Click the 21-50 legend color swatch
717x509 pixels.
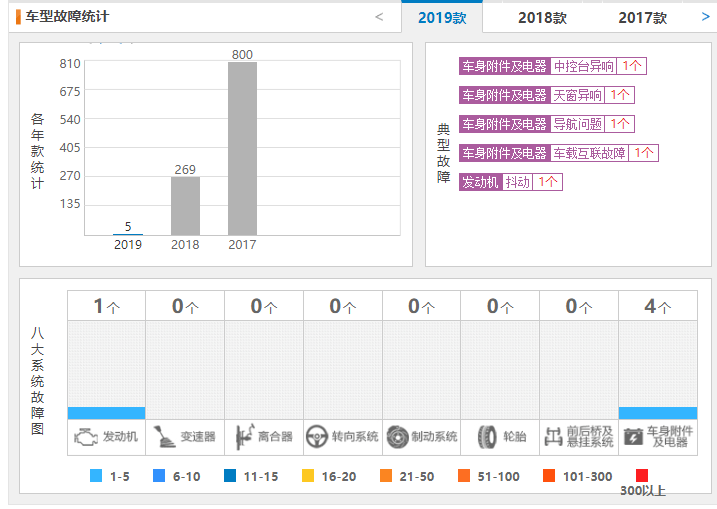click(x=386, y=476)
